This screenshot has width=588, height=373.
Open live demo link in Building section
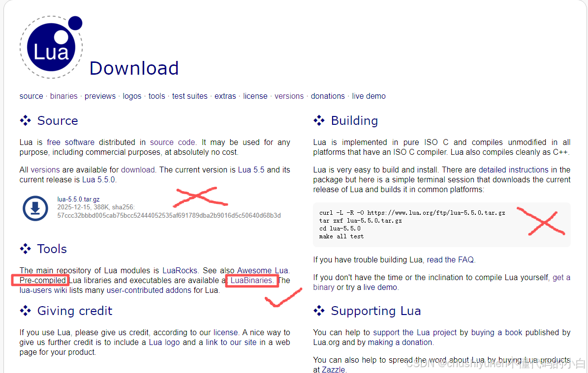click(x=380, y=287)
